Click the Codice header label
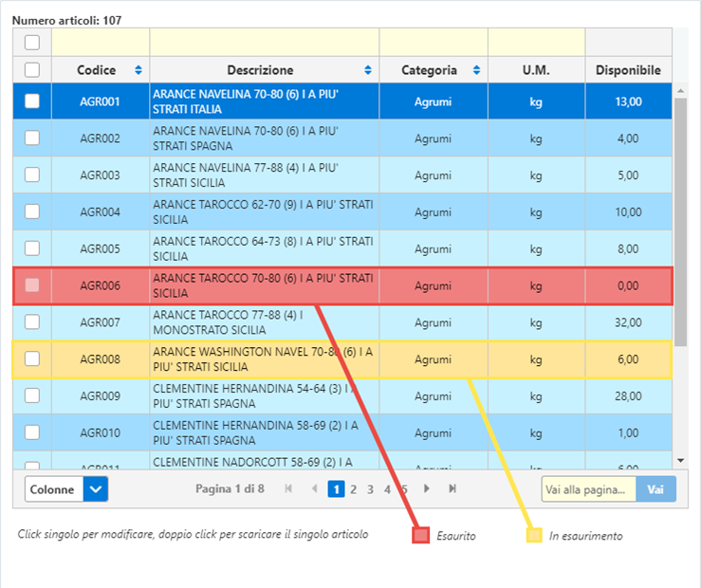 (x=96, y=70)
